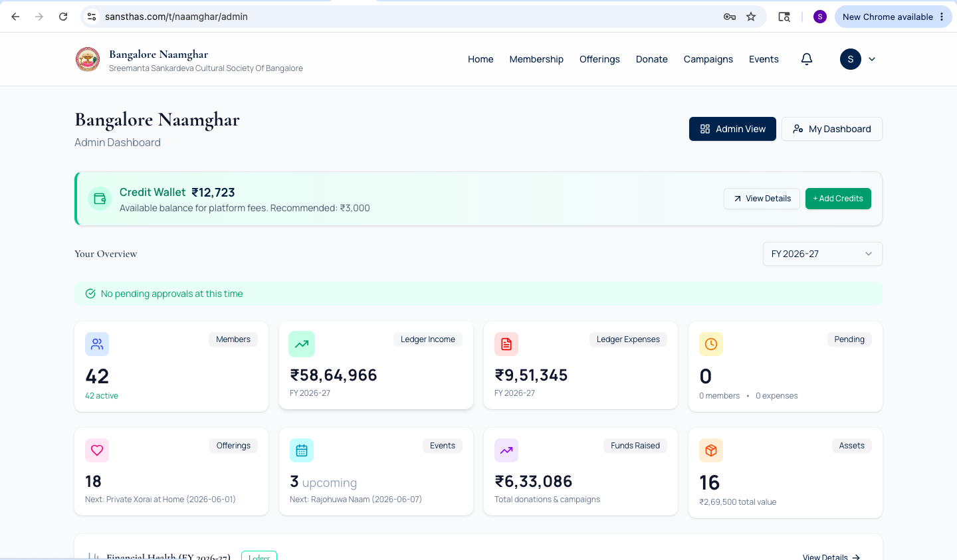Reload the current page

pos(63,17)
